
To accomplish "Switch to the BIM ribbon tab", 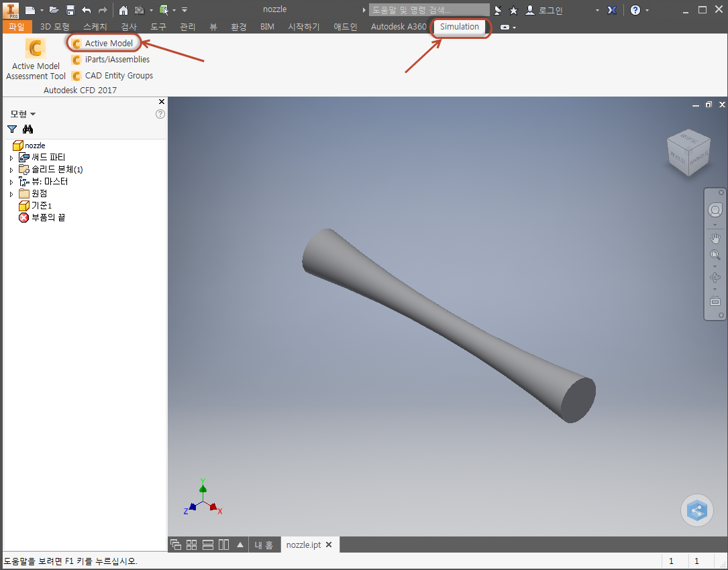I will pyautogui.click(x=268, y=26).
